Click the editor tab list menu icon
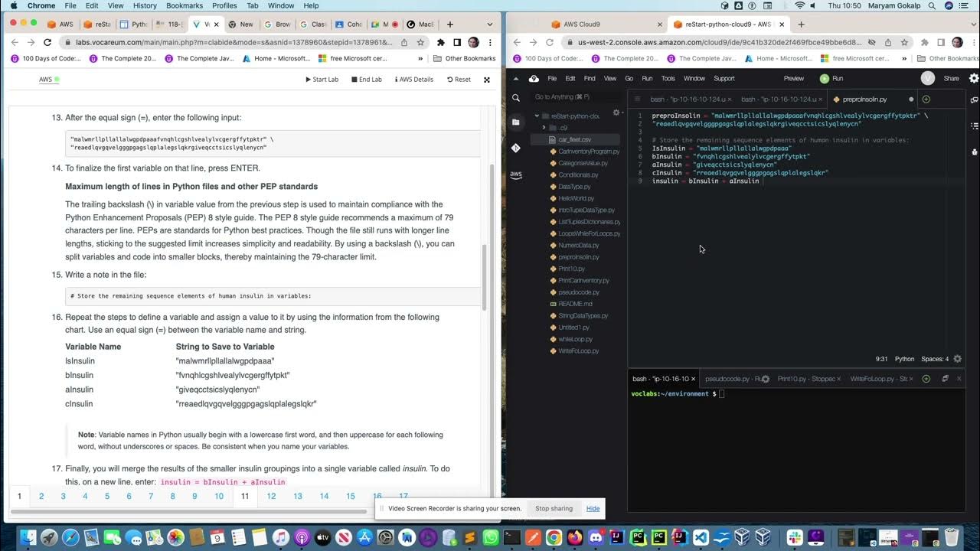Image resolution: width=980 pixels, height=551 pixels. [x=636, y=99]
